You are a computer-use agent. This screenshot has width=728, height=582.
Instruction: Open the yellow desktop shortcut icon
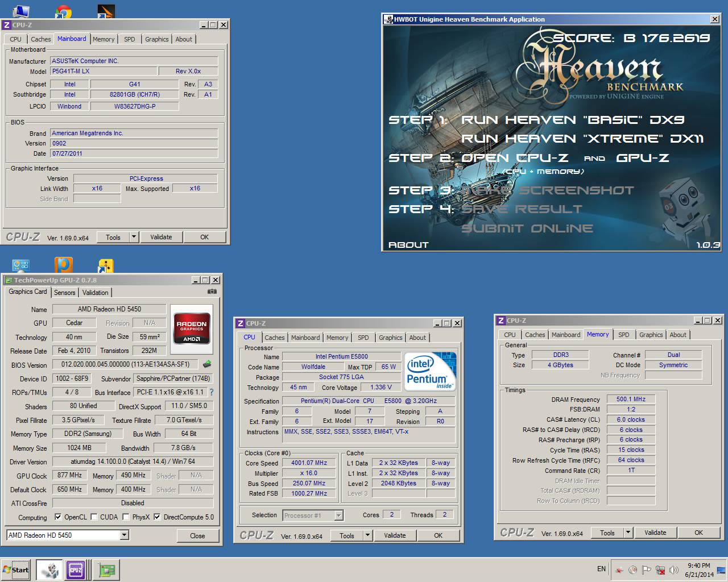click(106, 265)
